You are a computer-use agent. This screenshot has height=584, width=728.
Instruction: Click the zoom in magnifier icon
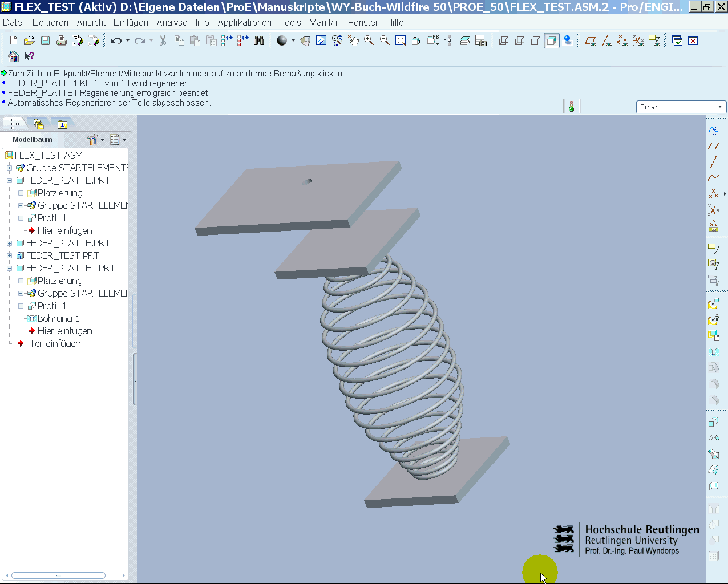(369, 41)
